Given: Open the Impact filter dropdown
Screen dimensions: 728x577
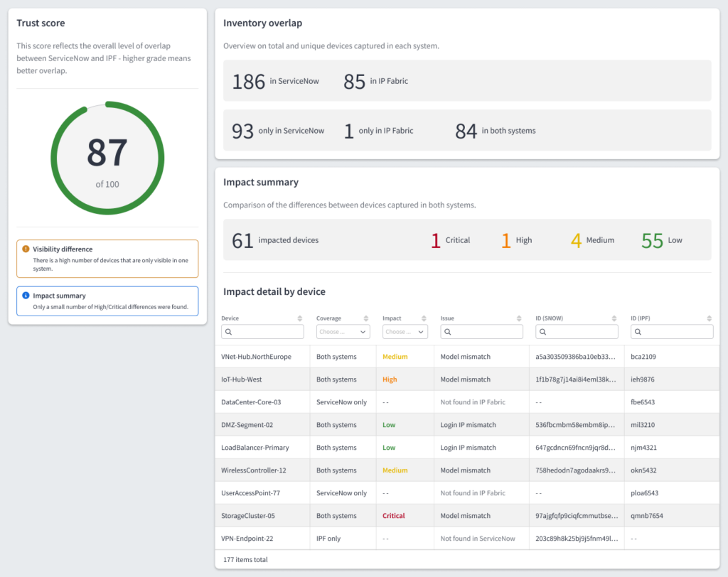Looking at the screenshot, I should [405, 332].
